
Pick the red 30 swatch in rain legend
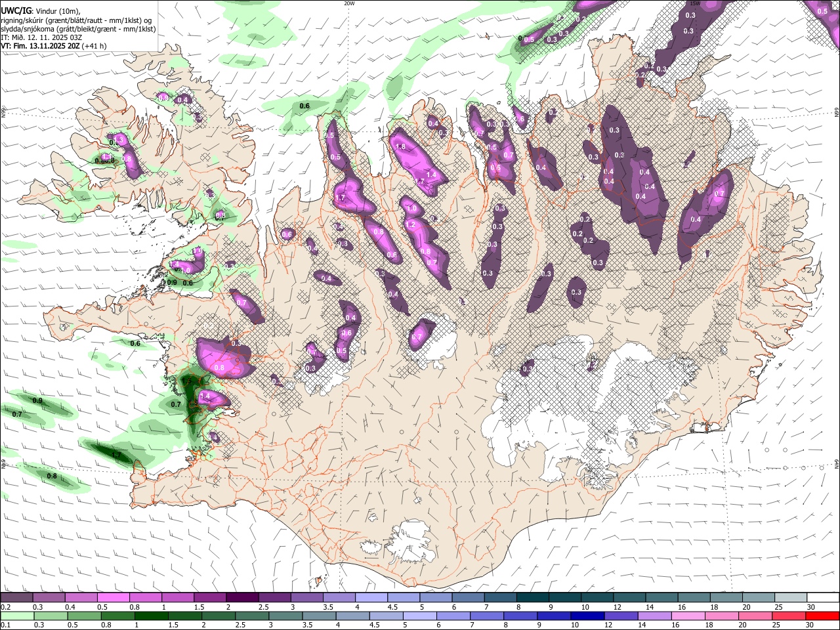pos(823,616)
